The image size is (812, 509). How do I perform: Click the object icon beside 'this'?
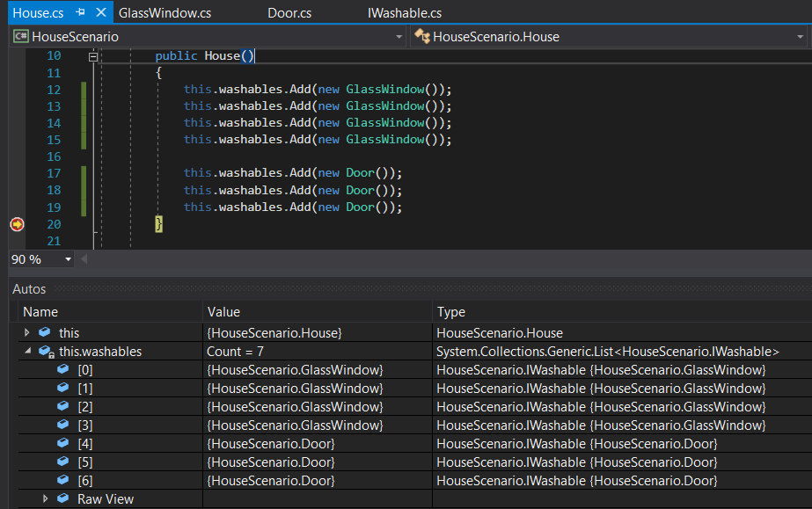click(x=45, y=332)
